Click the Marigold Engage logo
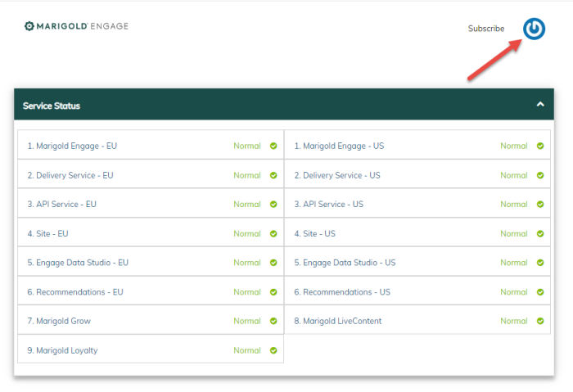This screenshot has height=392, width=573. click(76, 26)
